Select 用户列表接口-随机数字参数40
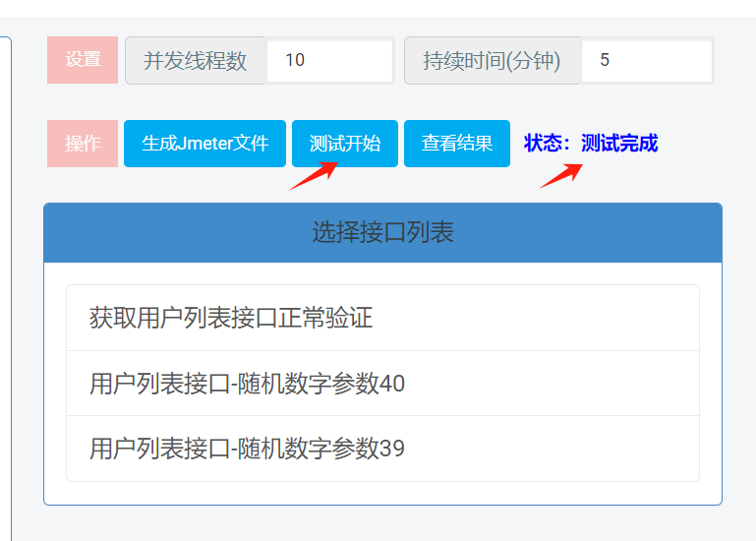Image resolution: width=756 pixels, height=541 pixels. (x=382, y=384)
